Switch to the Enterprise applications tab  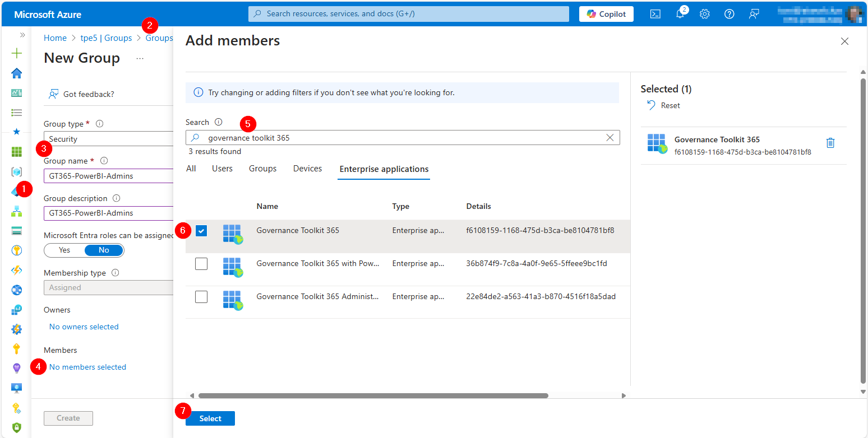tap(384, 168)
